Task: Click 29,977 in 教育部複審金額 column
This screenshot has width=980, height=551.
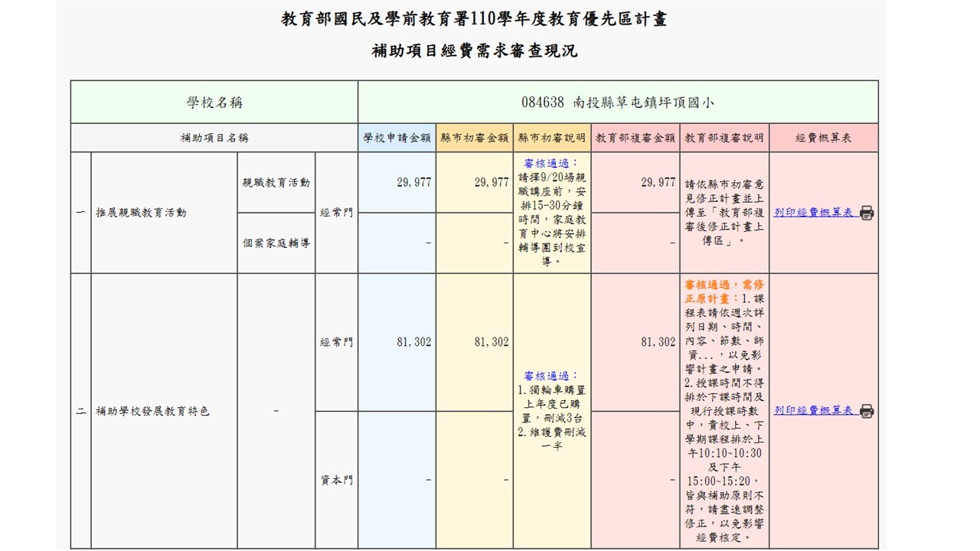Action: tap(658, 182)
